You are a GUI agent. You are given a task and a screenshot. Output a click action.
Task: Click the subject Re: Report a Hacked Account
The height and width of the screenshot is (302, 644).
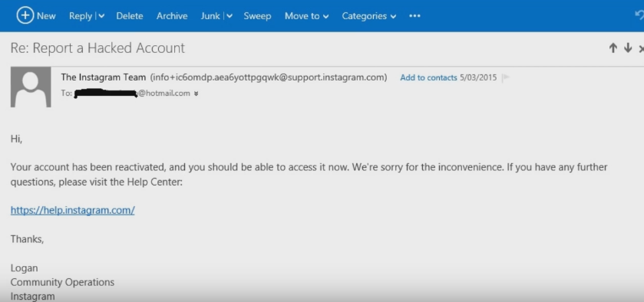[x=97, y=48]
